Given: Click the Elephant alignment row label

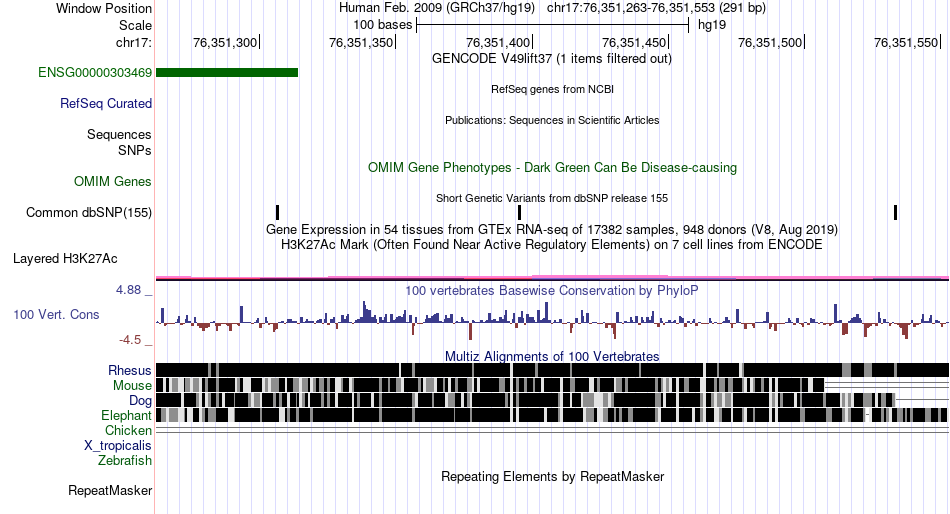Looking at the screenshot, I should coord(126,416).
